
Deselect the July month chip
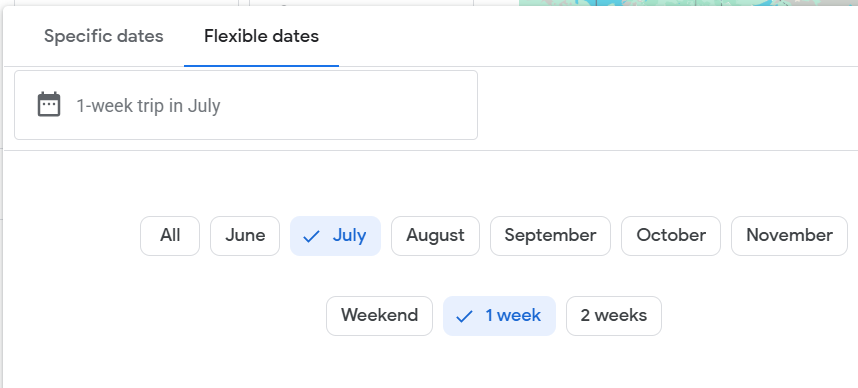pos(335,236)
